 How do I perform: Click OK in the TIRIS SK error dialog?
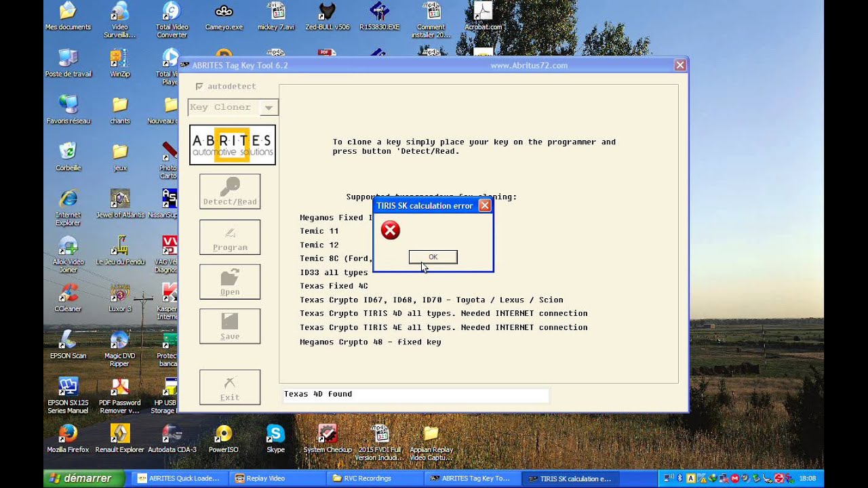pos(433,257)
